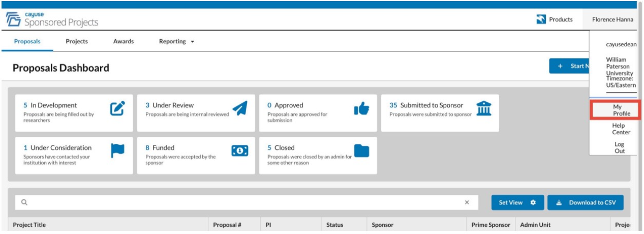Switch to the Projects tab
Image resolution: width=644 pixels, height=234 pixels.
click(x=77, y=42)
